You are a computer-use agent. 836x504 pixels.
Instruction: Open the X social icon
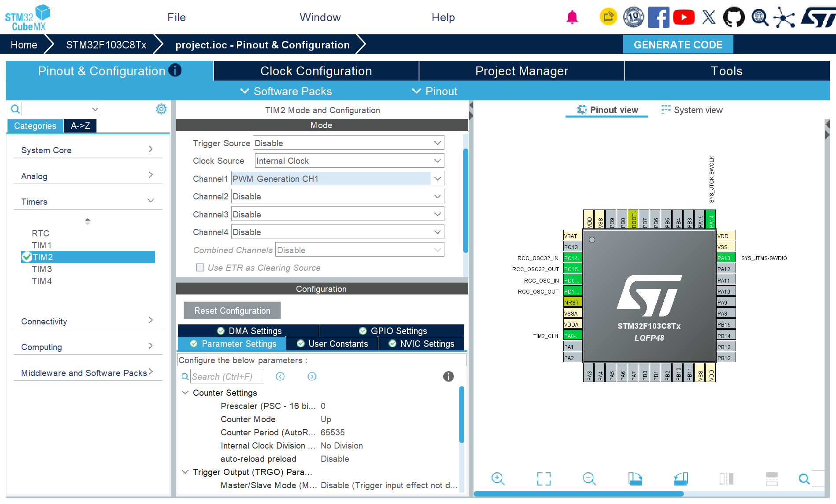click(709, 17)
